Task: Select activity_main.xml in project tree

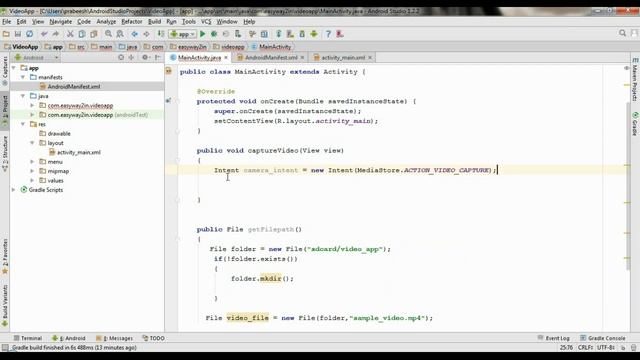Action: tap(79, 152)
